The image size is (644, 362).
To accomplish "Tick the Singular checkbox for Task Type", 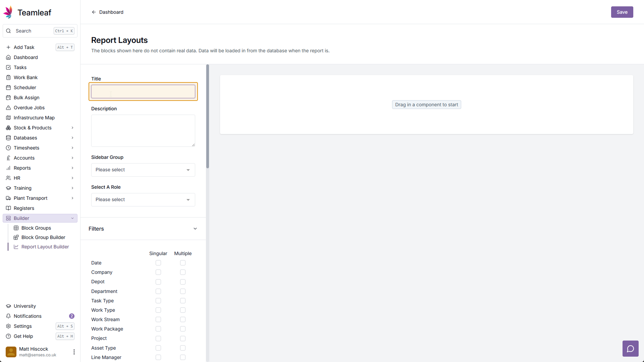I will pos(158,301).
